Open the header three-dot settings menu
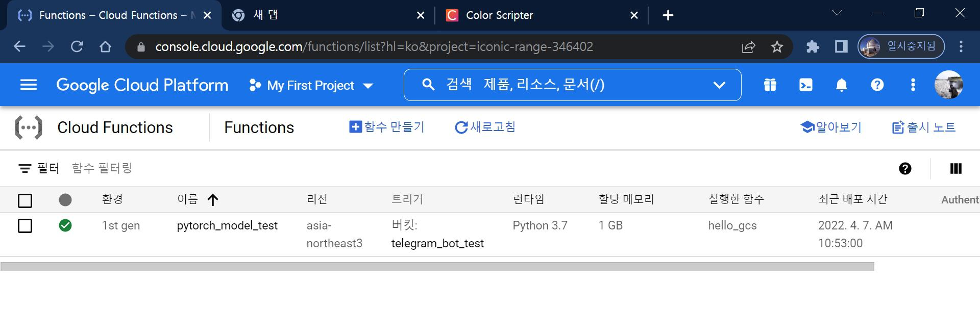The image size is (980, 310). coord(913,85)
